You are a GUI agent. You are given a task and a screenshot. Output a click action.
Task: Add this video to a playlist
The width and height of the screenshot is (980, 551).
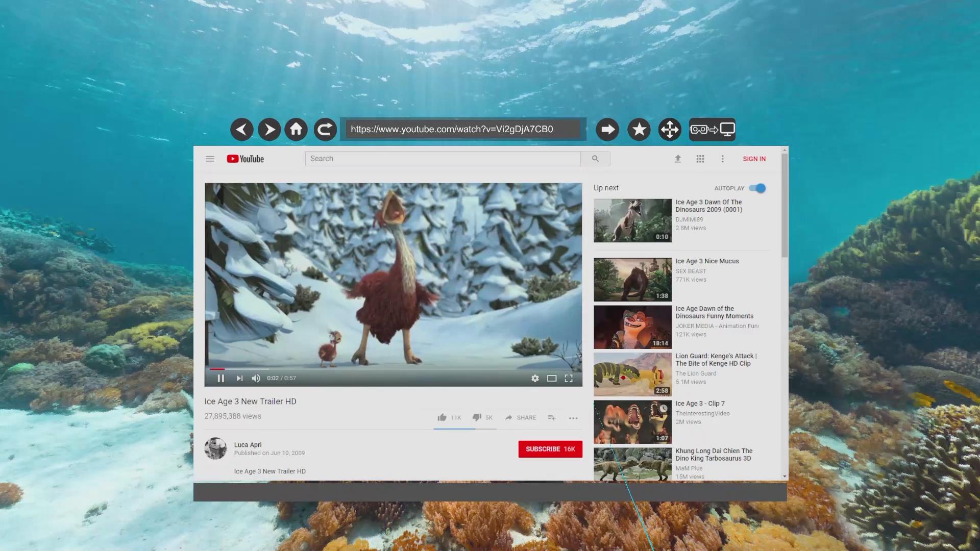pyautogui.click(x=551, y=417)
